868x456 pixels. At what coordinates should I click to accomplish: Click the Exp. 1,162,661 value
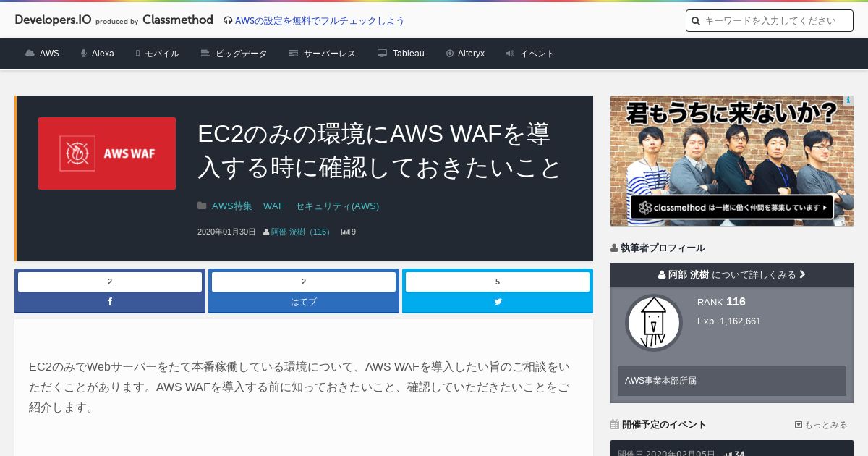[729, 321]
